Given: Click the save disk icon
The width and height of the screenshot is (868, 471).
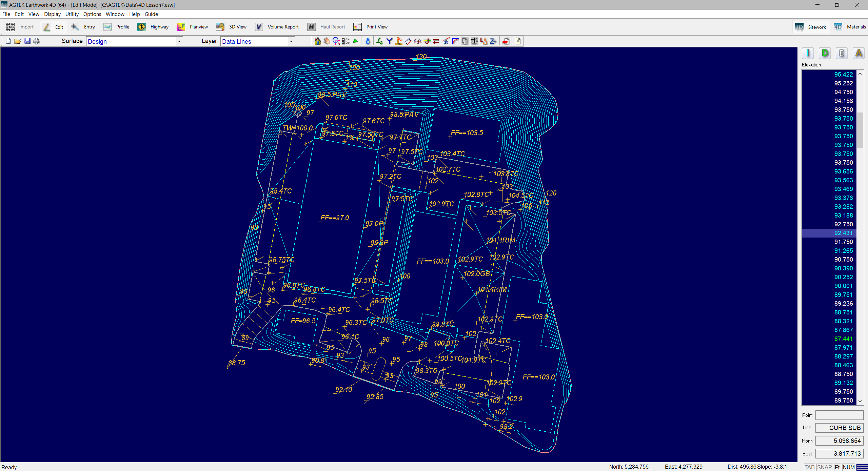Looking at the screenshot, I should point(27,41).
